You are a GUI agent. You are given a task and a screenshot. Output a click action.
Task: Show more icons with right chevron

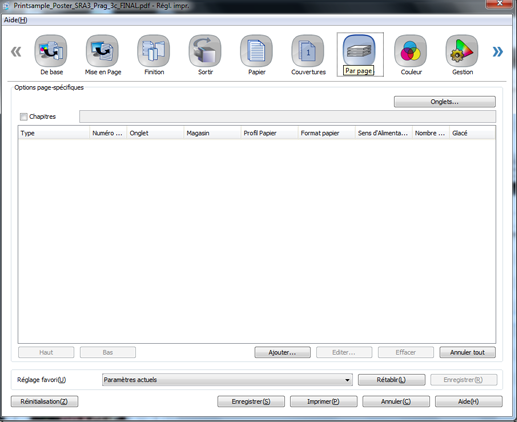click(x=498, y=52)
